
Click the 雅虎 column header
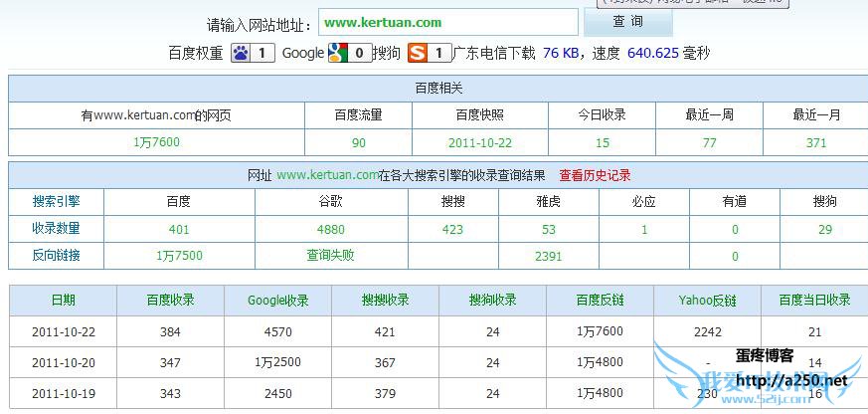(x=549, y=201)
